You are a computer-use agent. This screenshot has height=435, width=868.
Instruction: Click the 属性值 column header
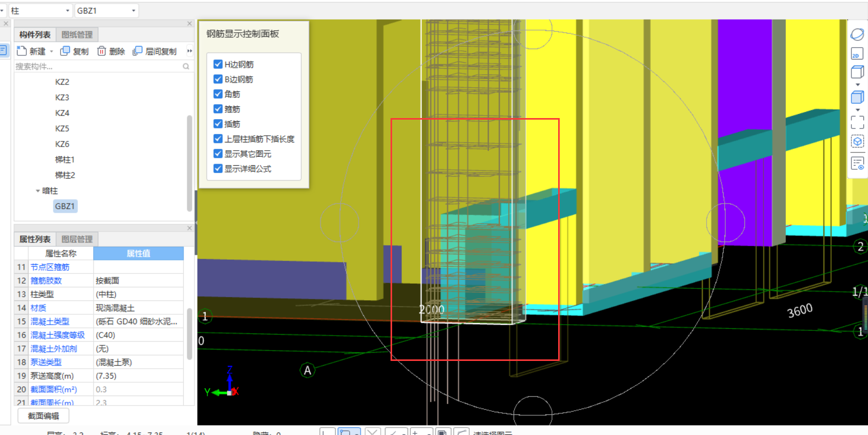[139, 253]
